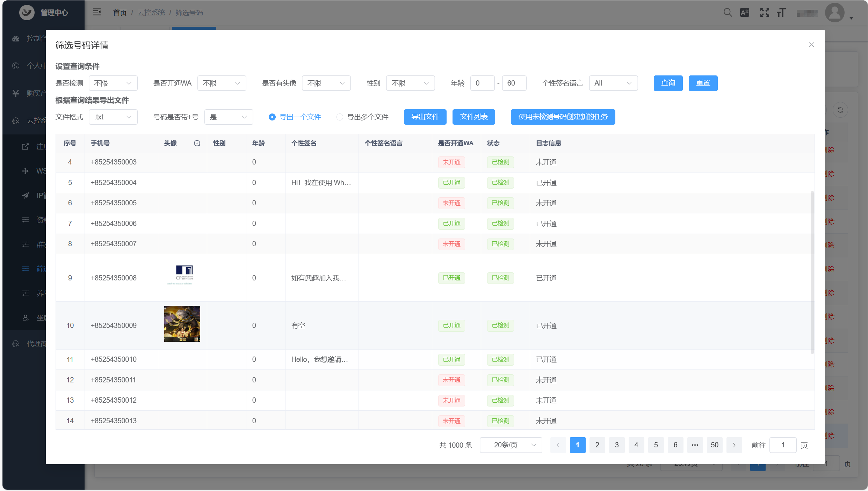This screenshot has height=491, width=868.
Task: Click the 查询 button
Action: pyautogui.click(x=668, y=83)
